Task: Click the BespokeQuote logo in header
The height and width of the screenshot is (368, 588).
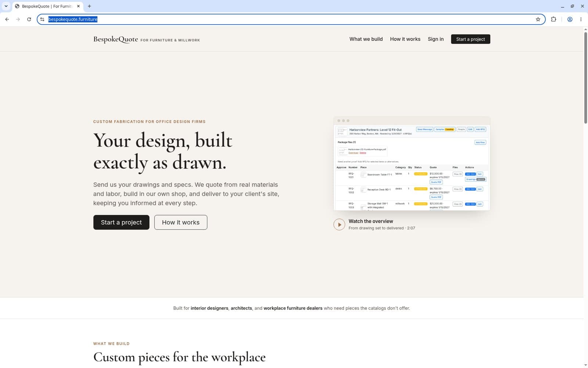Action: coord(115,39)
